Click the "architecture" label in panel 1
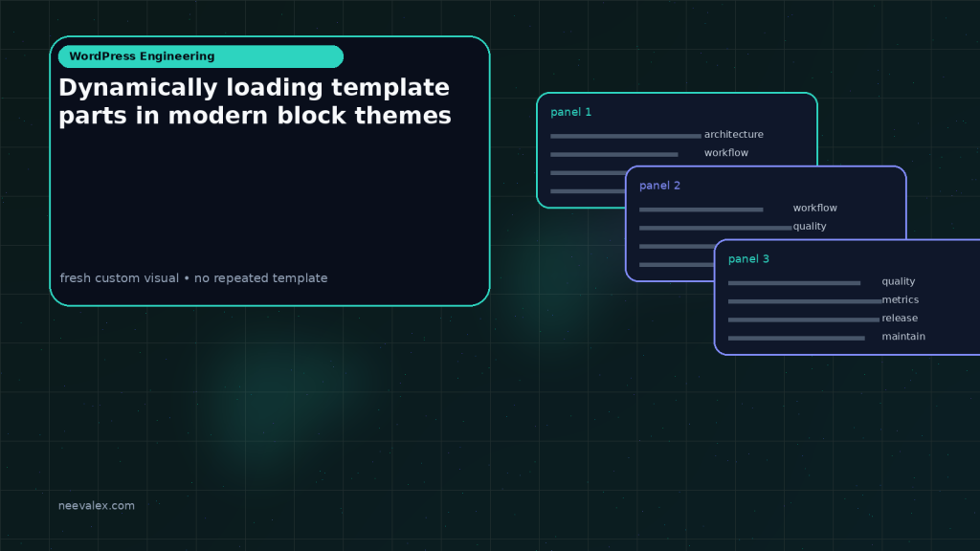980x551 pixels. point(734,134)
